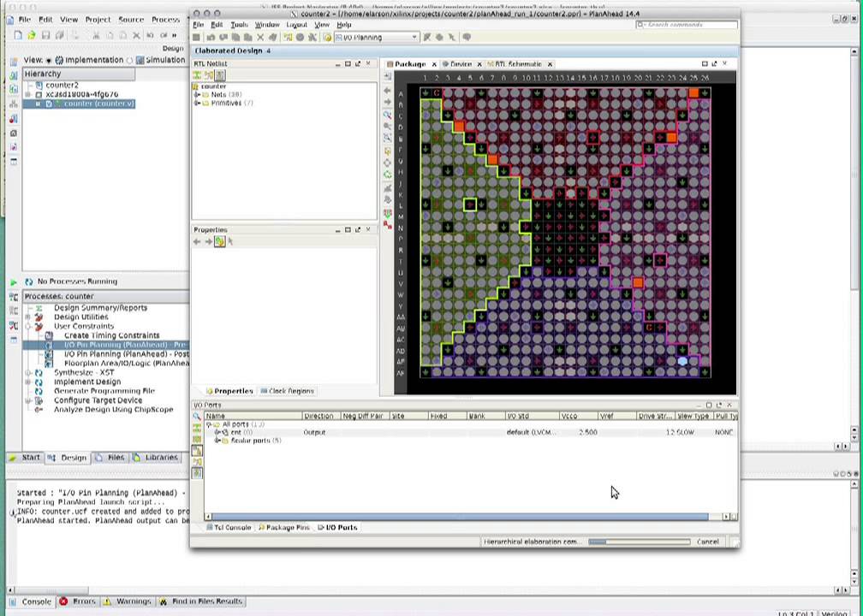Click the PlanAhead Delete X toolbar icon

pos(260,38)
